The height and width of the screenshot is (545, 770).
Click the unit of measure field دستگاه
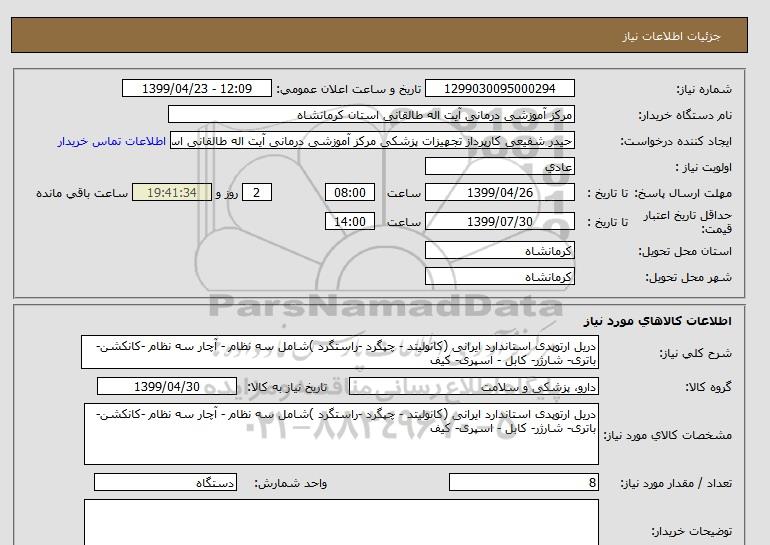pyautogui.click(x=165, y=482)
